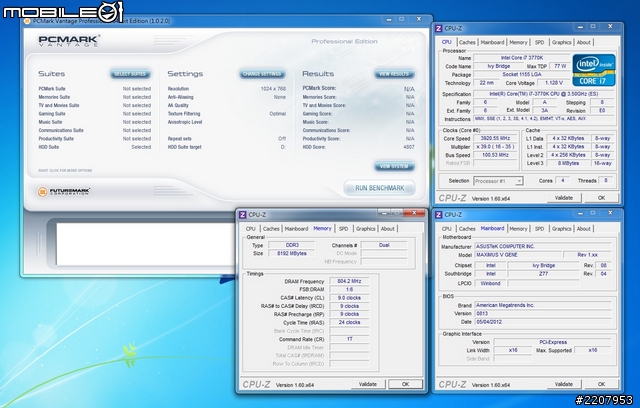This screenshot has height=408, width=640.
Task: Click the HDD Score 4807 result
Action: click(x=358, y=147)
